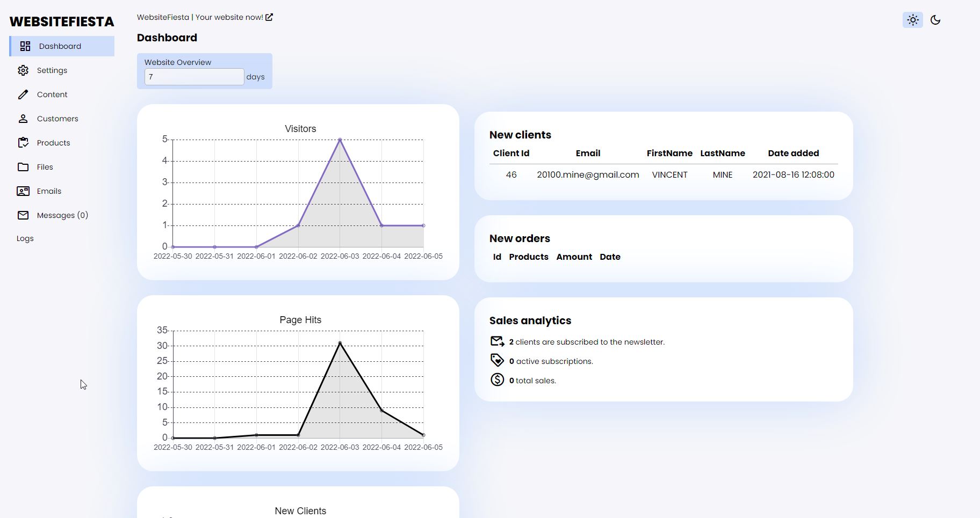Click the Page Hits peak data point
The image size is (980, 518).
[340, 343]
